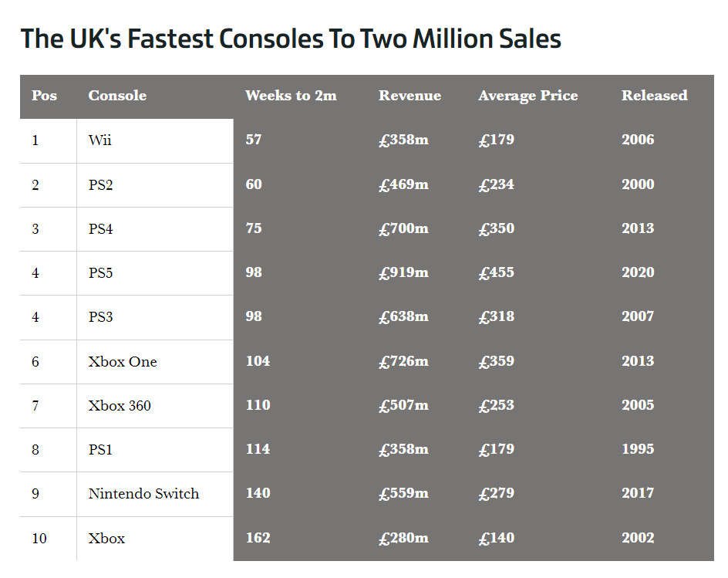Click the 'Released' column header

654,96
